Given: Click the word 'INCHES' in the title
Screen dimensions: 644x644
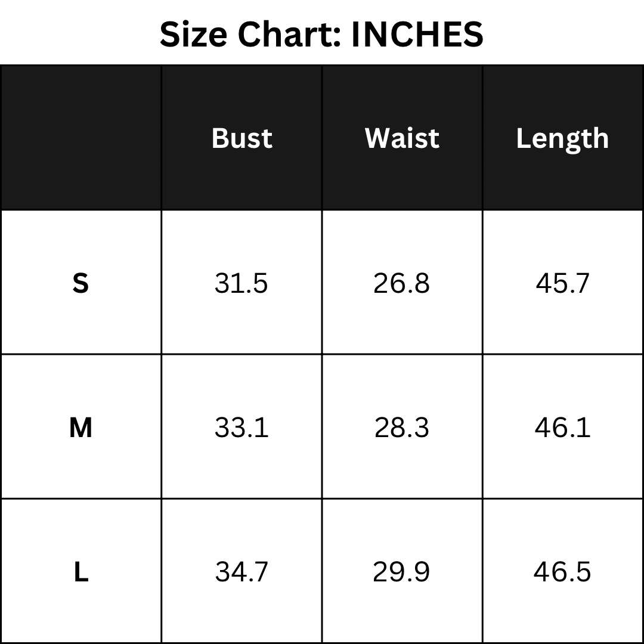Looking at the screenshot, I should click(x=417, y=35).
